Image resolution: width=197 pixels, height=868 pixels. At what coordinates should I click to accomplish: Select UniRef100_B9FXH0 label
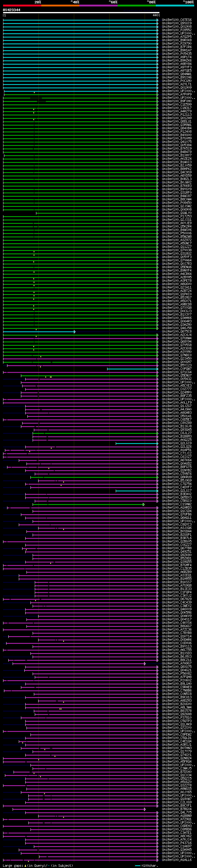click(x=176, y=101)
